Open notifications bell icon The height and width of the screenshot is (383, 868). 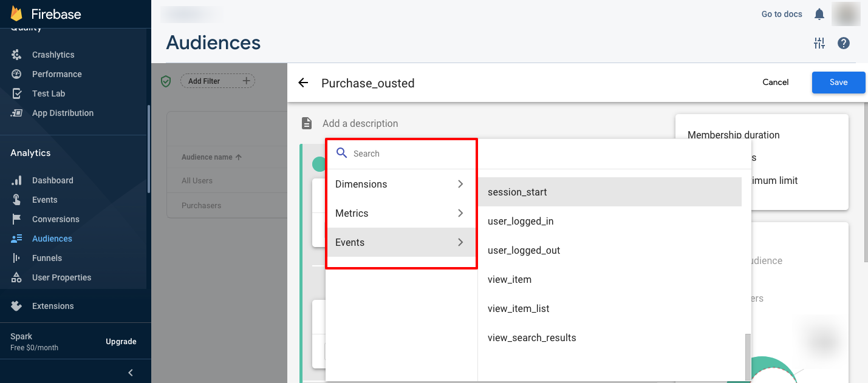pos(819,14)
